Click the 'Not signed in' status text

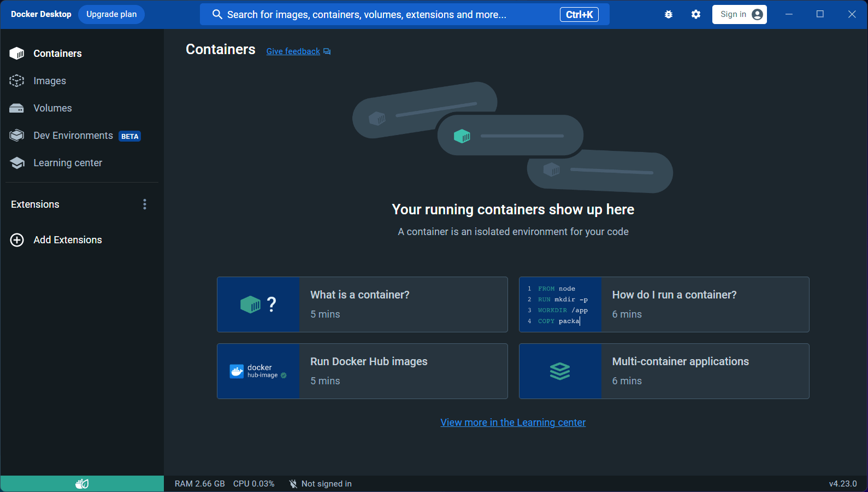coord(327,484)
